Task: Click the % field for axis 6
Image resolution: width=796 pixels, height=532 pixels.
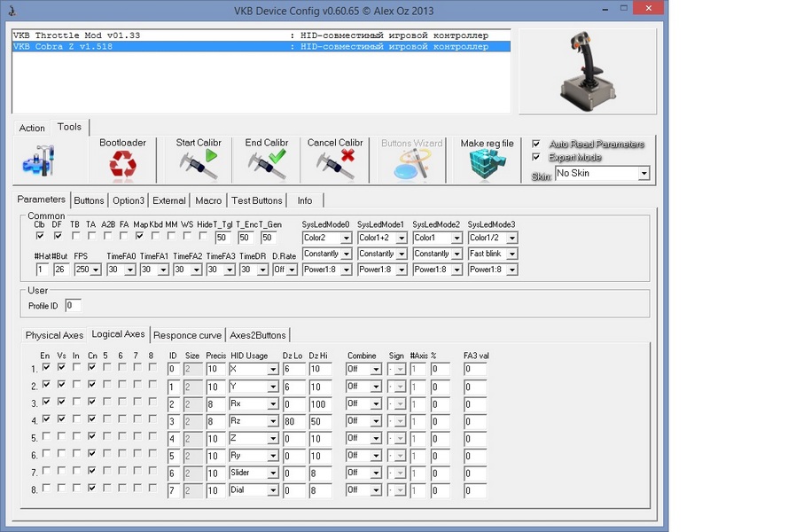Action: pyautogui.click(x=441, y=457)
